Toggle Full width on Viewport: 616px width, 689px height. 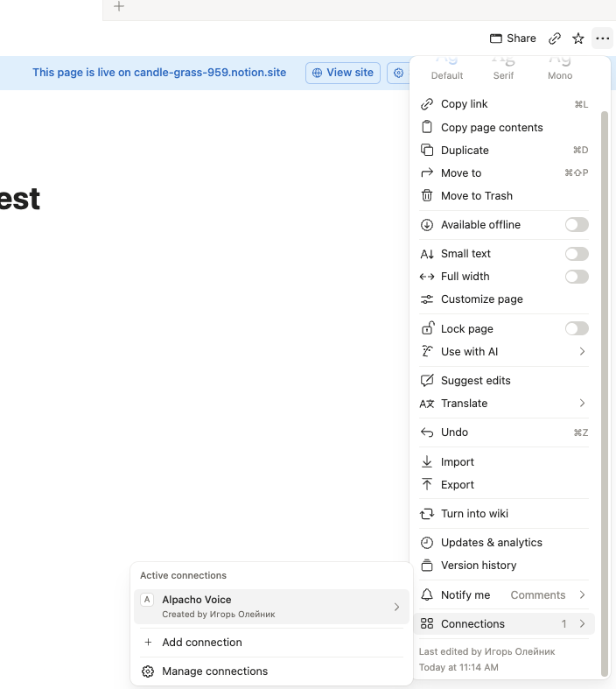click(x=577, y=277)
